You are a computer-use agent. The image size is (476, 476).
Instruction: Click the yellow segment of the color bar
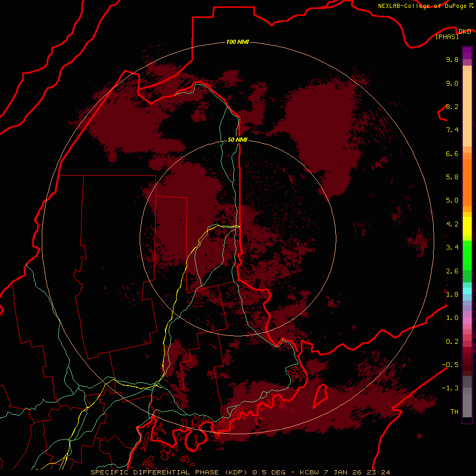point(467,226)
